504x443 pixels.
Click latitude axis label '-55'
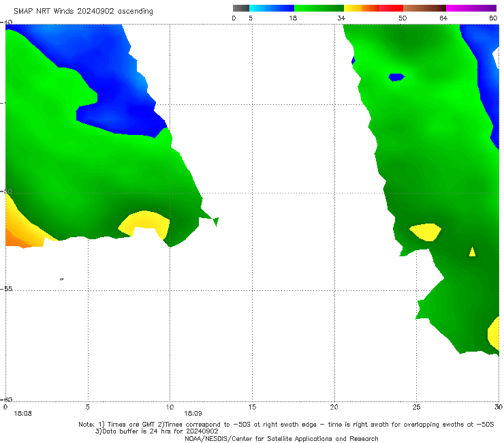(x=7, y=288)
